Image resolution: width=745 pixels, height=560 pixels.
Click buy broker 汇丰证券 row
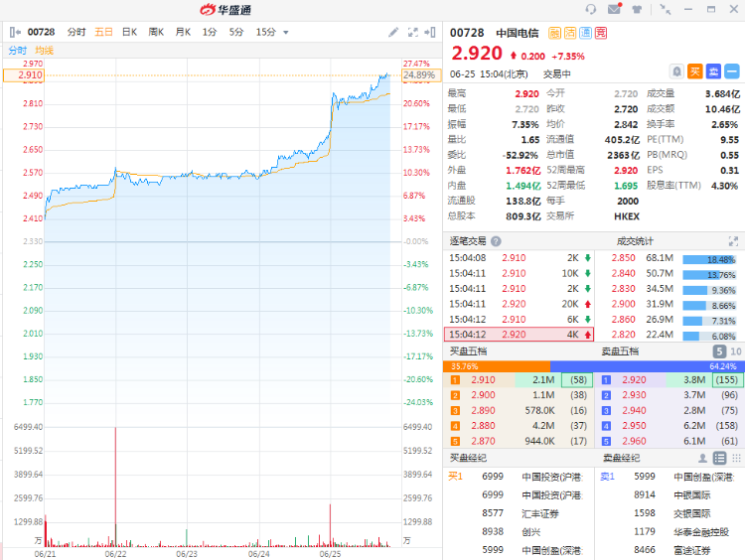pyautogui.click(x=519, y=513)
